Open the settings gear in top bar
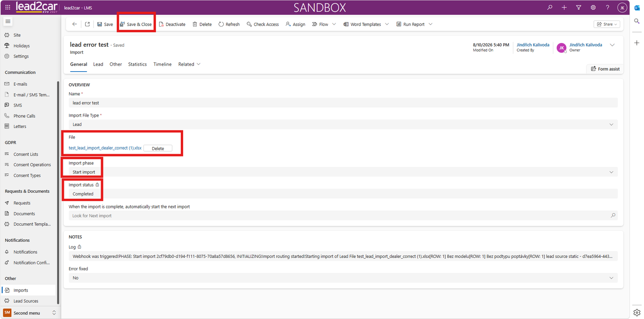 click(x=593, y=7)
